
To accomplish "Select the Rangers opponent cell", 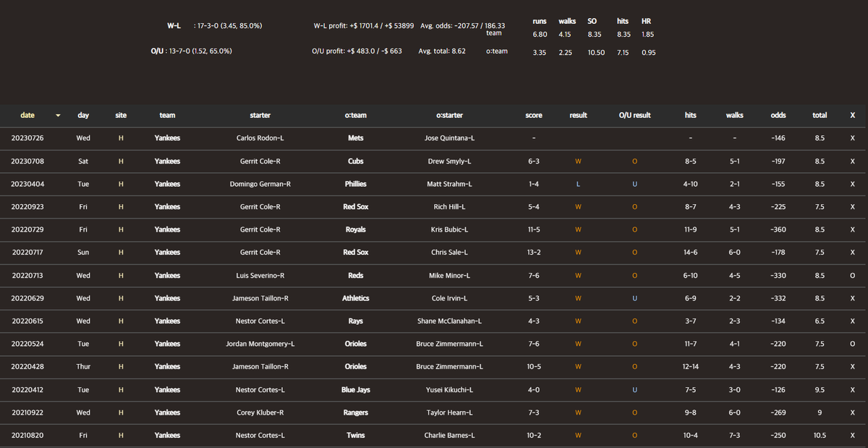I will click(x=356, y=413).
